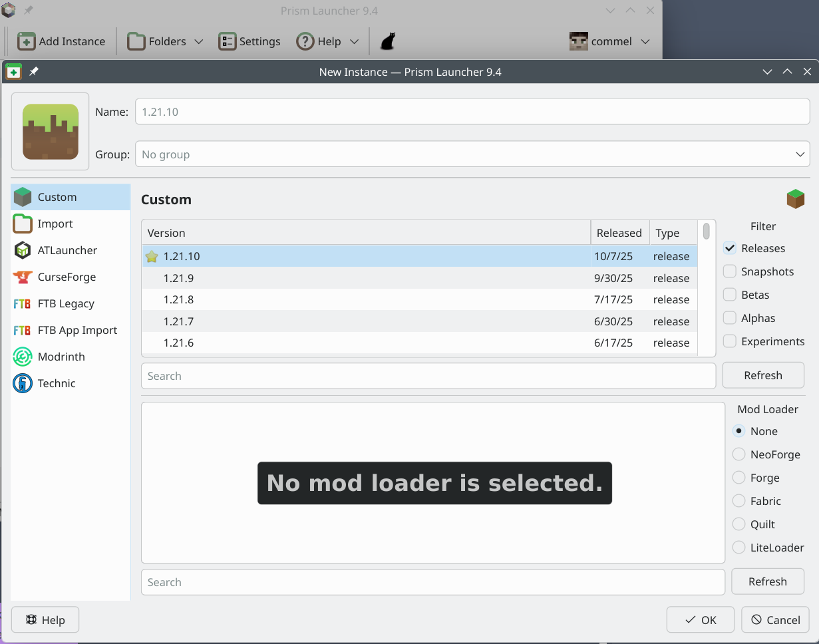Click the instance Name text field
This screenshot has width=819, height=644.
pyautogui.click(x=472, y=112)
